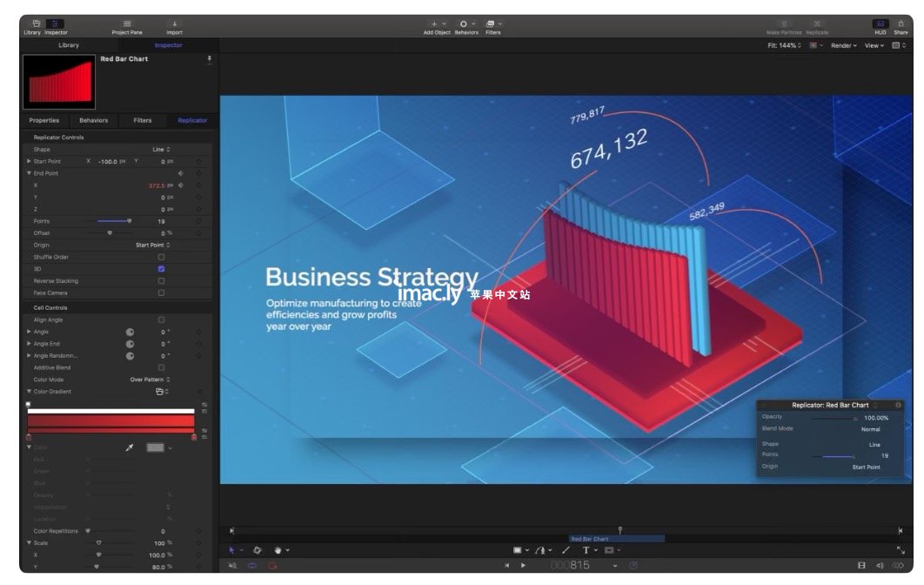Uncheck the 3D checkbox
This screenshot has width=924, height=585.
pos(162,269)
